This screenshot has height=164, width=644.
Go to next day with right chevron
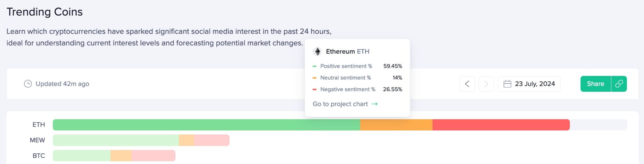click(x=486, y=84)
